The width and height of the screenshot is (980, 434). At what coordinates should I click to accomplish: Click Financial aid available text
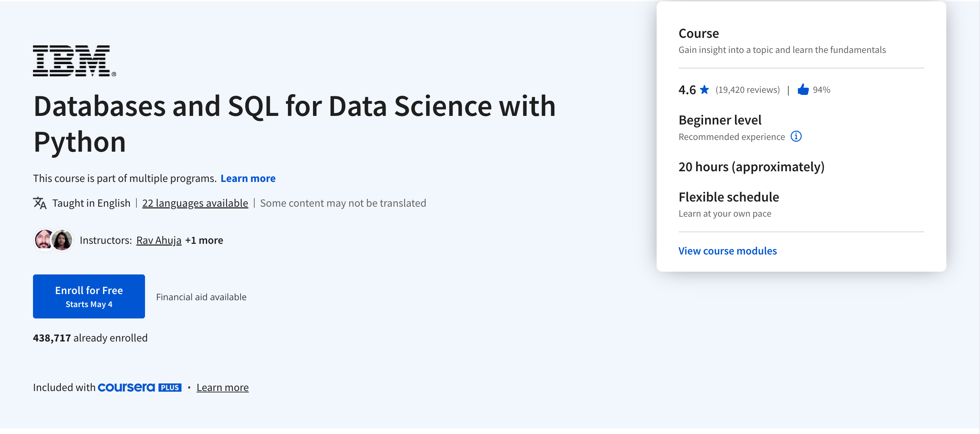pos(201,297)
